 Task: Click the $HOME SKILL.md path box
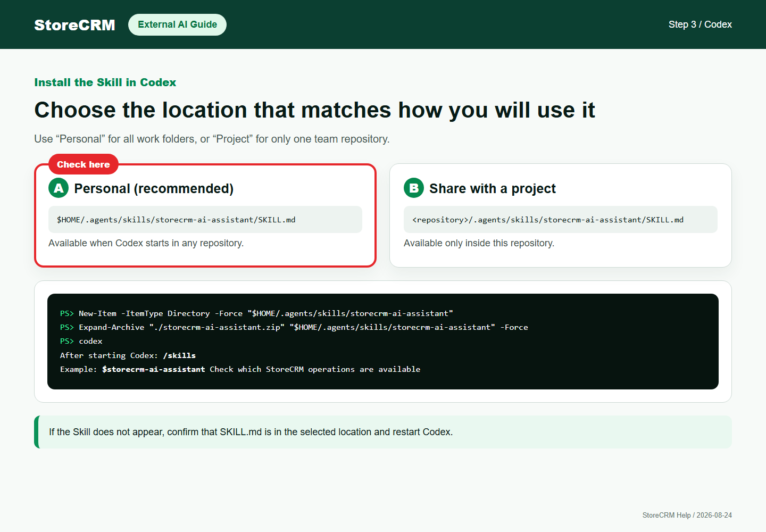(x=205, y=219)
